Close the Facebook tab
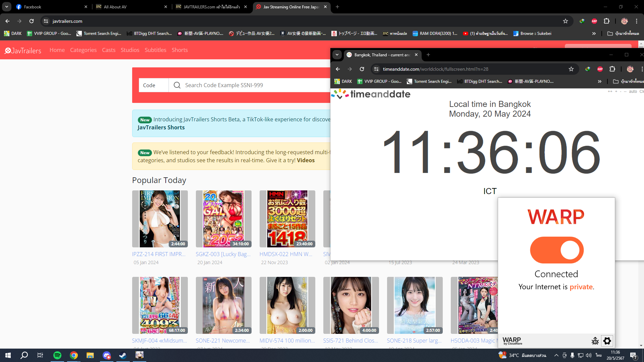 (86, 7)
